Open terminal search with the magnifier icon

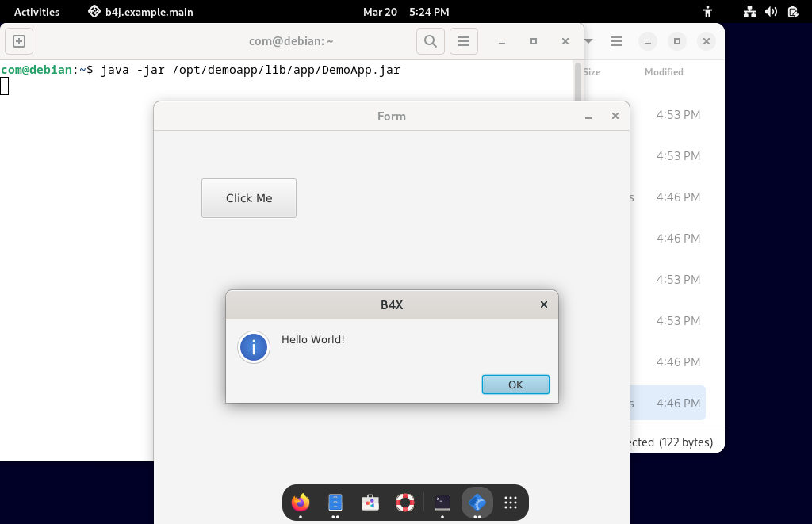(x=431, y=41)
